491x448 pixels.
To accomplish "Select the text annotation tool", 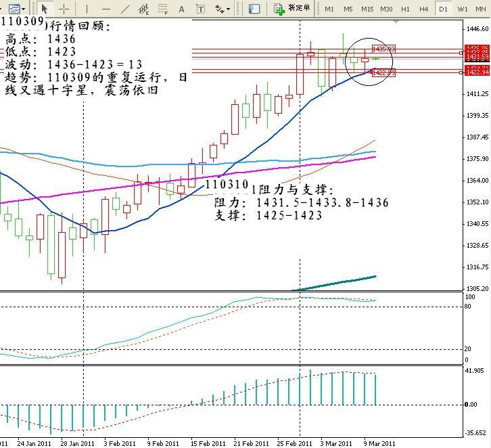I will pyautogui.click(x=182, y=9).
